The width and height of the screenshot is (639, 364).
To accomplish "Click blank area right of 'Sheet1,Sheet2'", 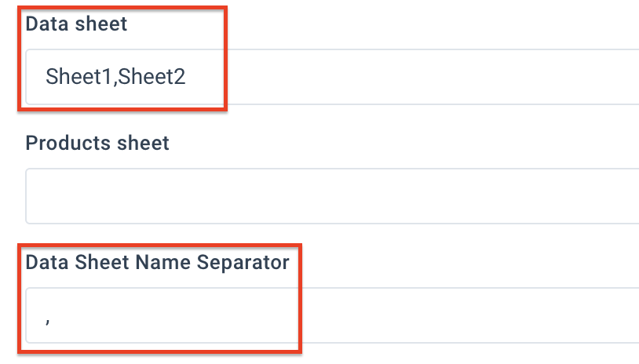I will click(x=393, y=77).
